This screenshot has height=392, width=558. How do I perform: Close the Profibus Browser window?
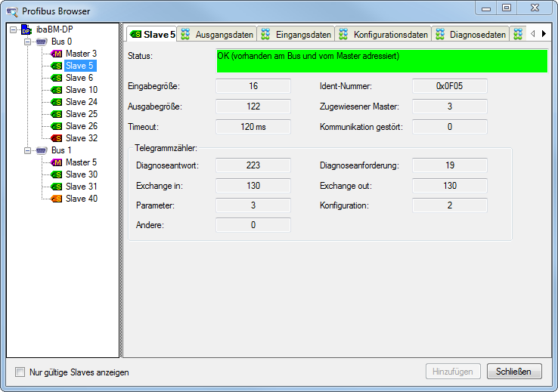click(535, 8)
